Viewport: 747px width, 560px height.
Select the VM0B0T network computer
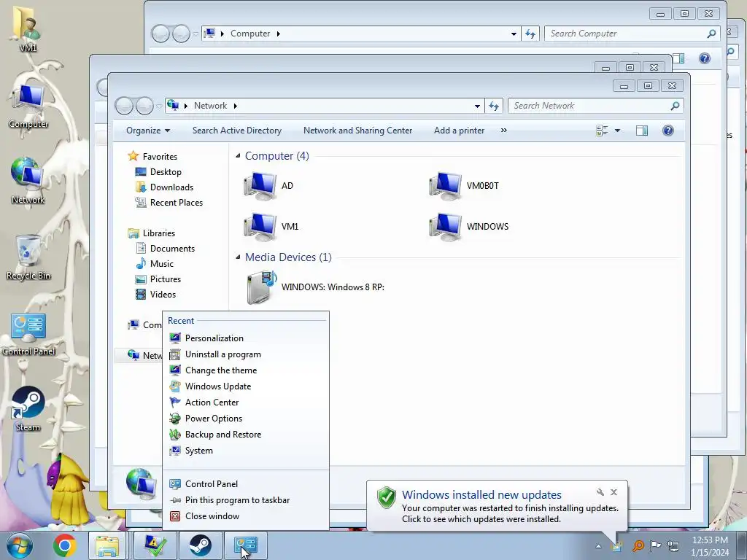pos(445,186)
